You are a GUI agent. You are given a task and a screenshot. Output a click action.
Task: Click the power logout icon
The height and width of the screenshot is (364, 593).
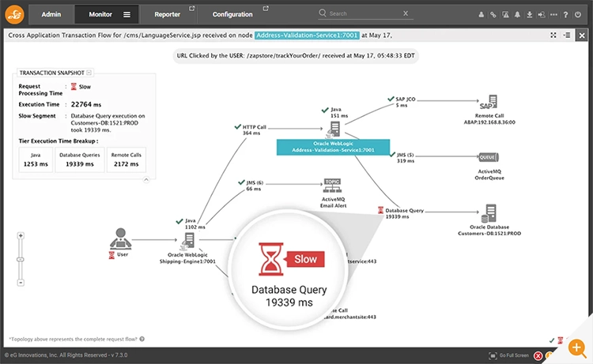(x=578, y=15)
